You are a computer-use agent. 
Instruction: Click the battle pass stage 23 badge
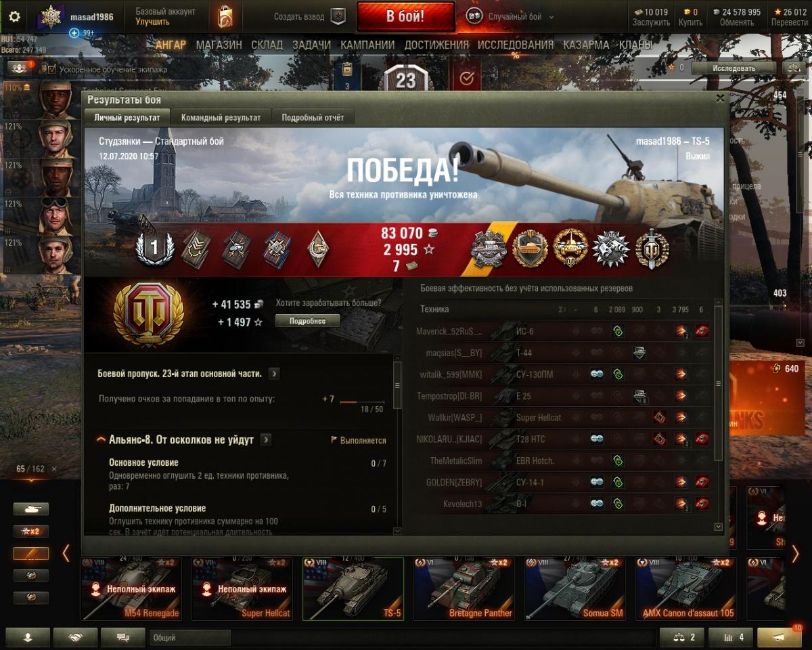pyautogui.click(x=405, y=79)
